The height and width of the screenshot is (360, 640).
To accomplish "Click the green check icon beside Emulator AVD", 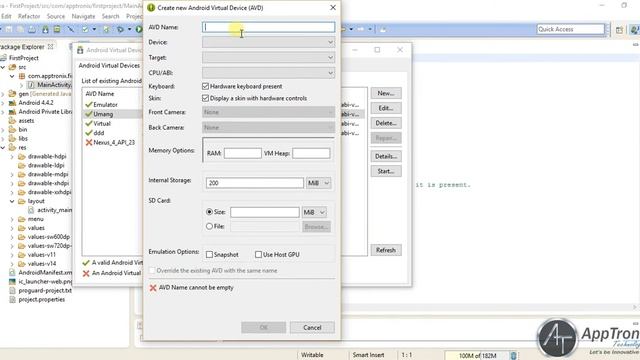I will (89, 104).
